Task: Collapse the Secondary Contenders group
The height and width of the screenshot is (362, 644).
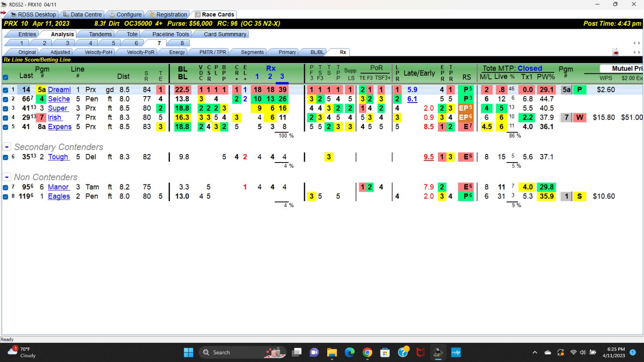Action: tap(7, 147)
